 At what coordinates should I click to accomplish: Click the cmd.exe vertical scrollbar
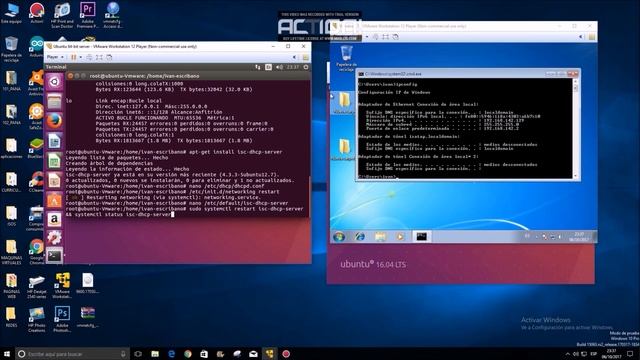576,128
